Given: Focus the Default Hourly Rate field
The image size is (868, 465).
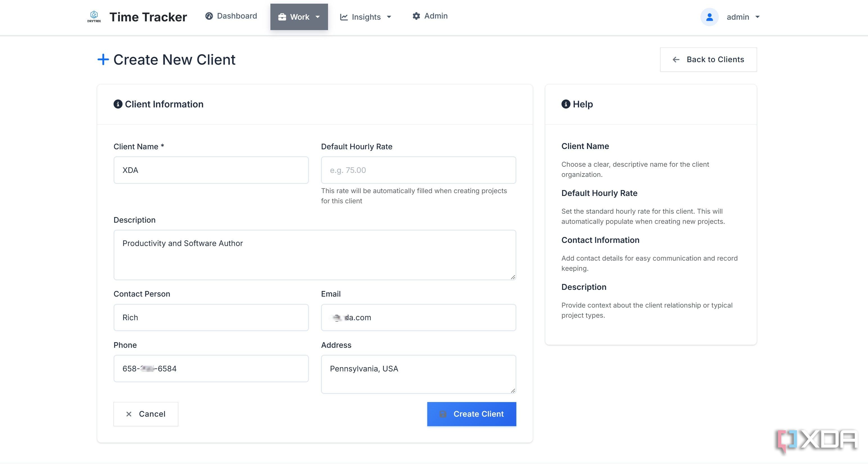Looking at the screenshot, I should click(419, 170).
